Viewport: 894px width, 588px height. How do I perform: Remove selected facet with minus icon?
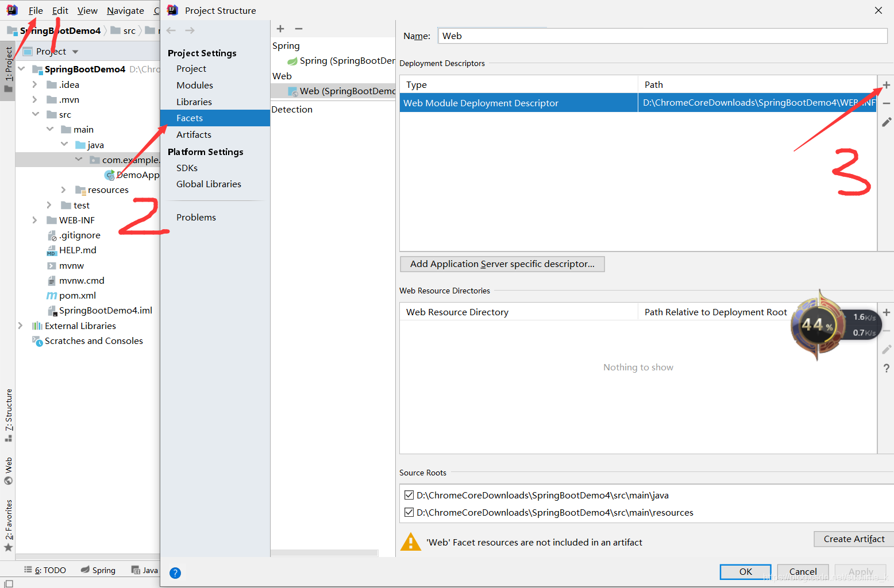(299, 29)
